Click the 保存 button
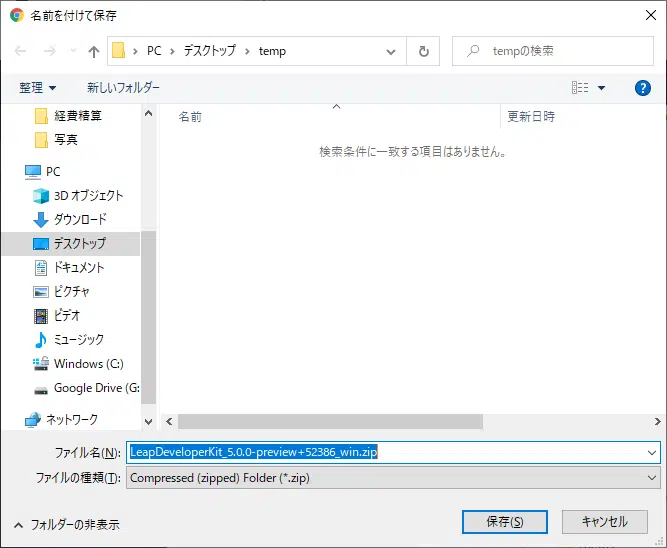The height and width of the screenshot is (548, 667). 503,522
